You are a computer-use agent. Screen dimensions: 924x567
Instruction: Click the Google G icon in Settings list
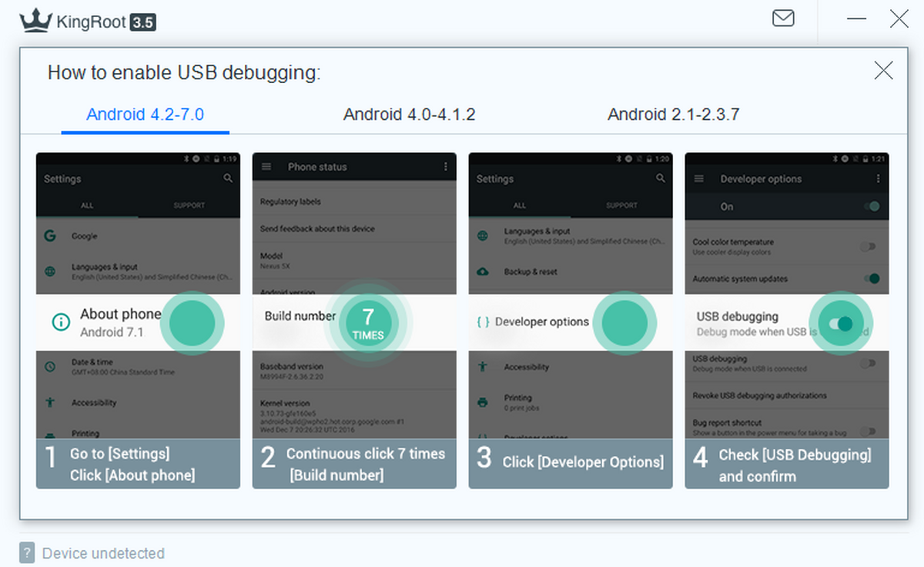tap(50, 236)
